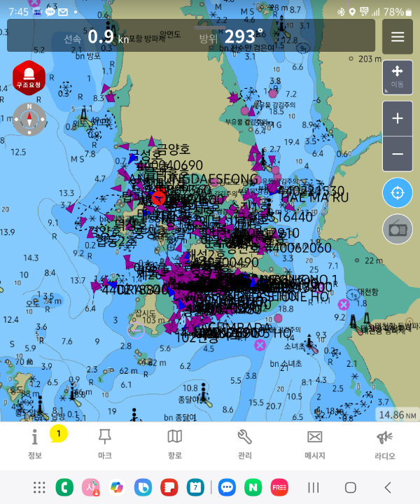Open the 정보 info tab
The width and height of the screenshot is (420, 504).
[x=35, y=444]
